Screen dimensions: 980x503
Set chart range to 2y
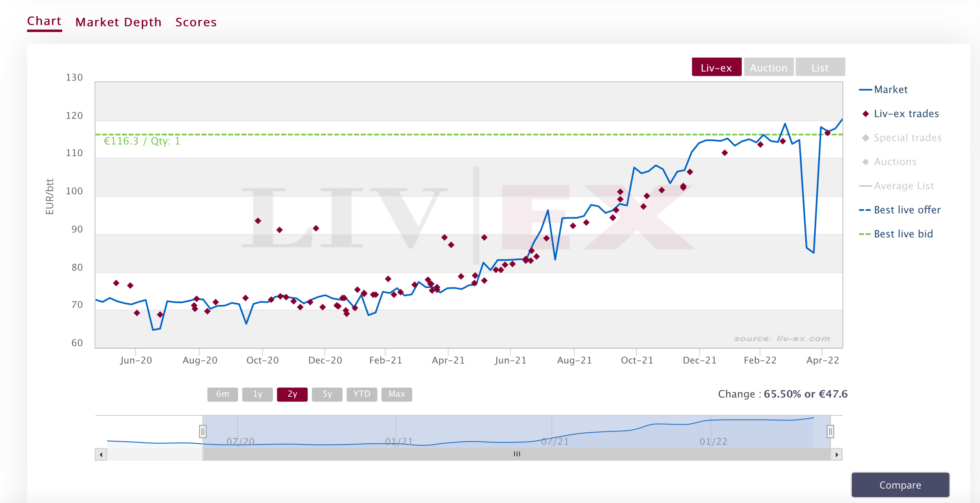(x=292, y=394)
